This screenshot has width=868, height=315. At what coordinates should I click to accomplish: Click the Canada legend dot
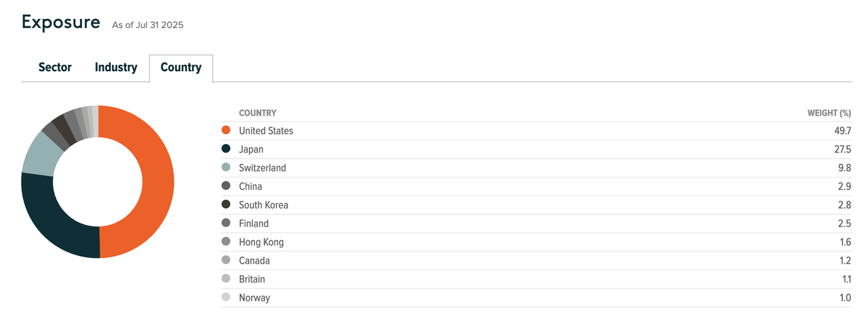coord(226,261)
